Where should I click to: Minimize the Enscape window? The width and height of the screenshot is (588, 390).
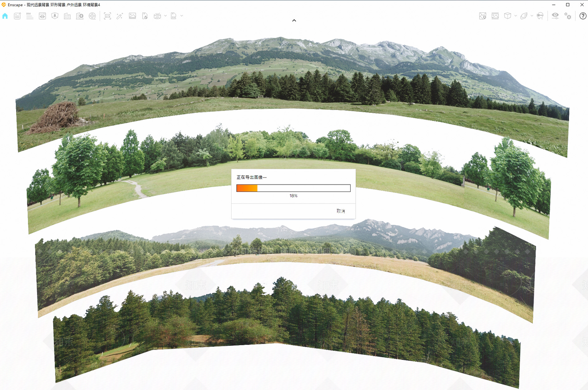[553, 5]
